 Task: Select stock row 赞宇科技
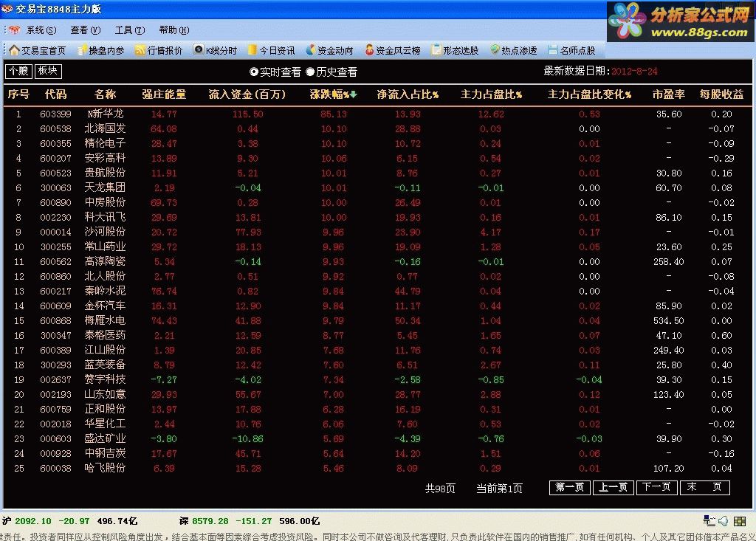[377, 379]
